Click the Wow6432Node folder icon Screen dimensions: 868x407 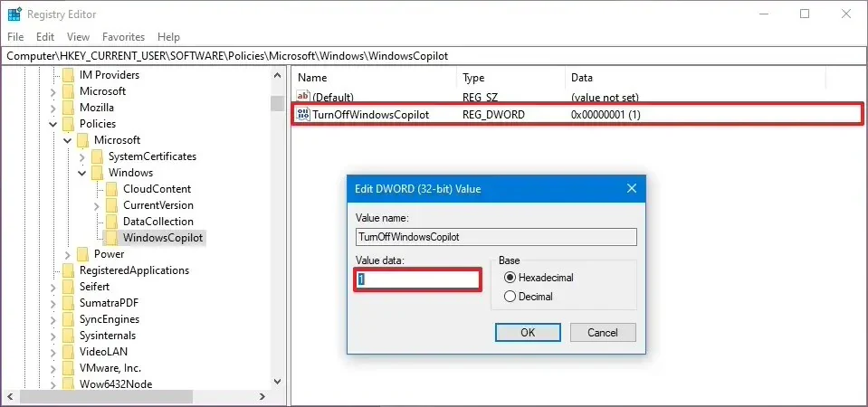68,384
